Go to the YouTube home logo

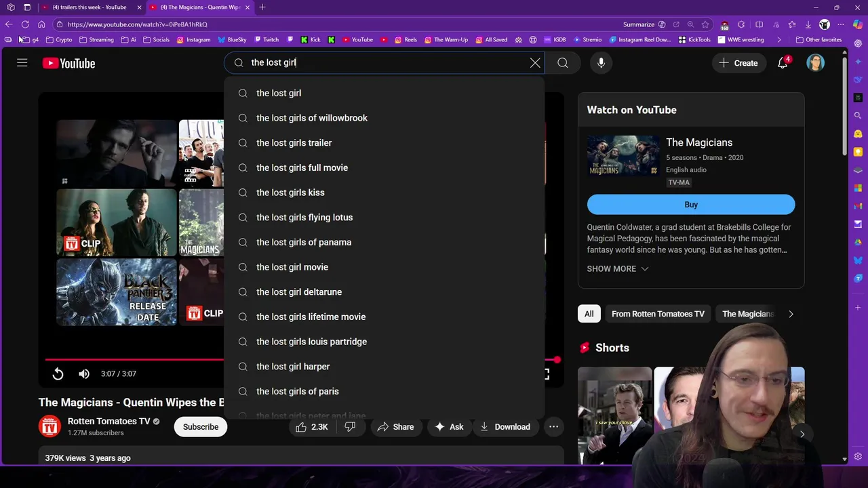(68, 63)
